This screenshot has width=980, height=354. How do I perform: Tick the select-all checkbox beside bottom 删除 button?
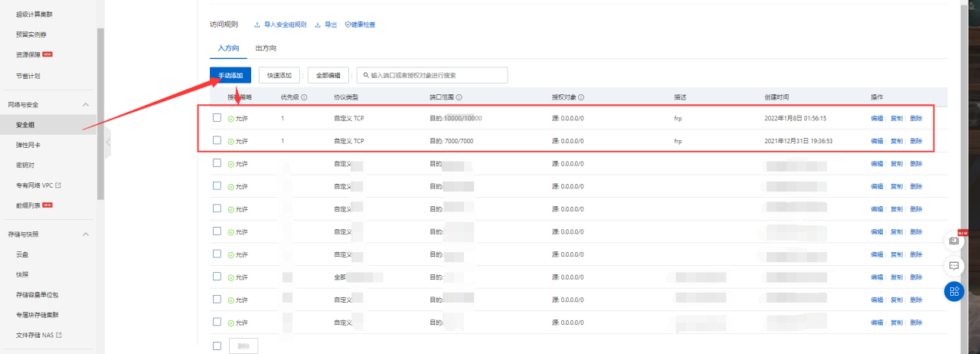(x=217, y=346)
